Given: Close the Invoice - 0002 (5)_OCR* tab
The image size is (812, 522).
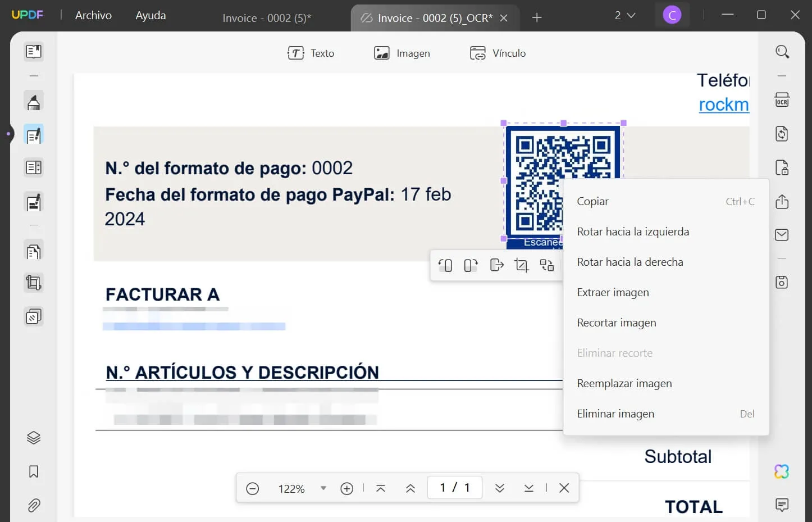Looking at the screenshot, I should point(504,18).
